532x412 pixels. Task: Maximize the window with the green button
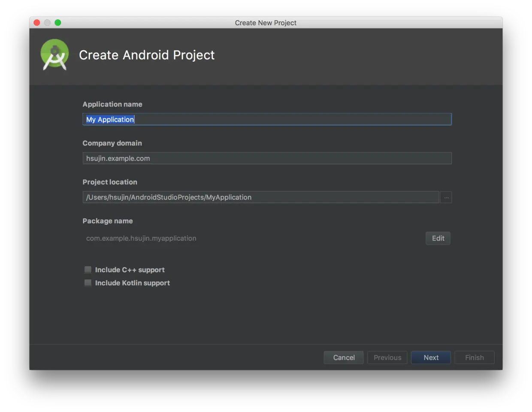[58, 23]
